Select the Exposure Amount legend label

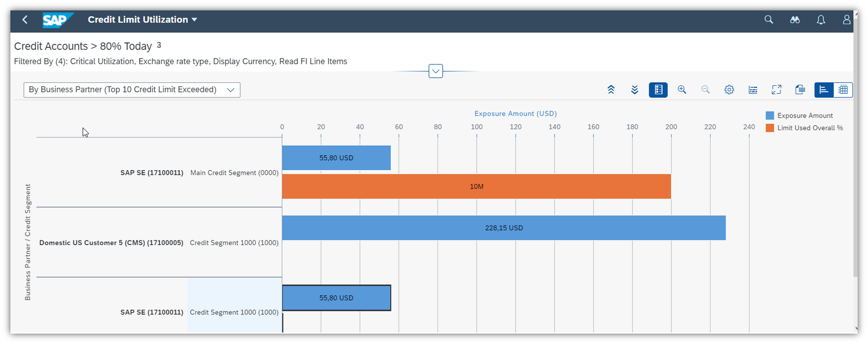point(805,116)
